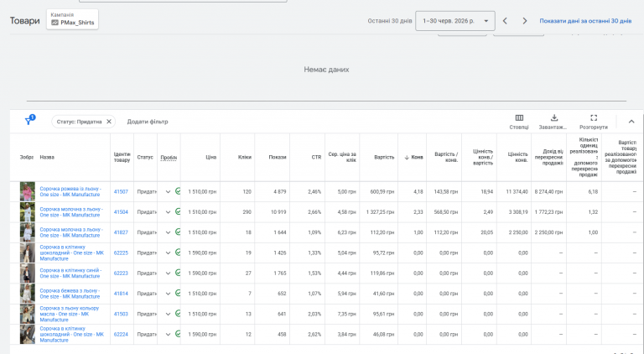
Task: Collapse the table with the up chevron
Action: coord(631,122)
